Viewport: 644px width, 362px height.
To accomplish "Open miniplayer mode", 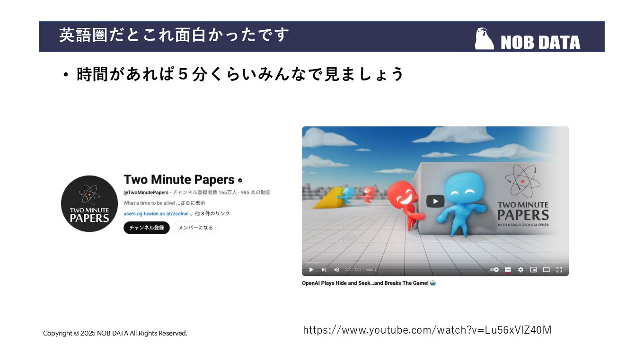I will 533,270.
